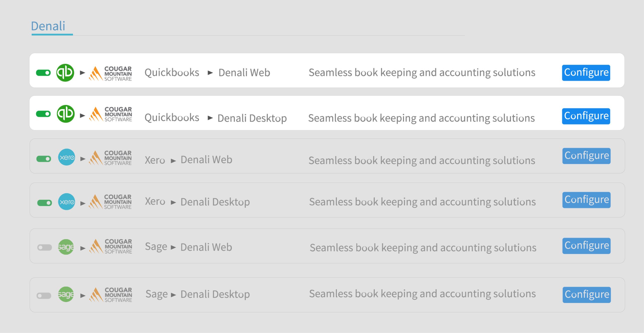
Task: Click Xero logo in Denali Web row
Action: click(66, 157)
